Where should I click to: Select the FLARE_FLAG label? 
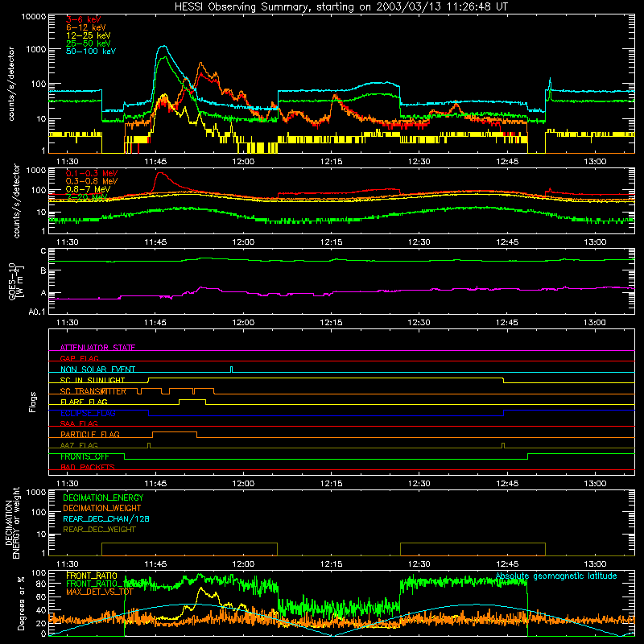coord(84,402)
